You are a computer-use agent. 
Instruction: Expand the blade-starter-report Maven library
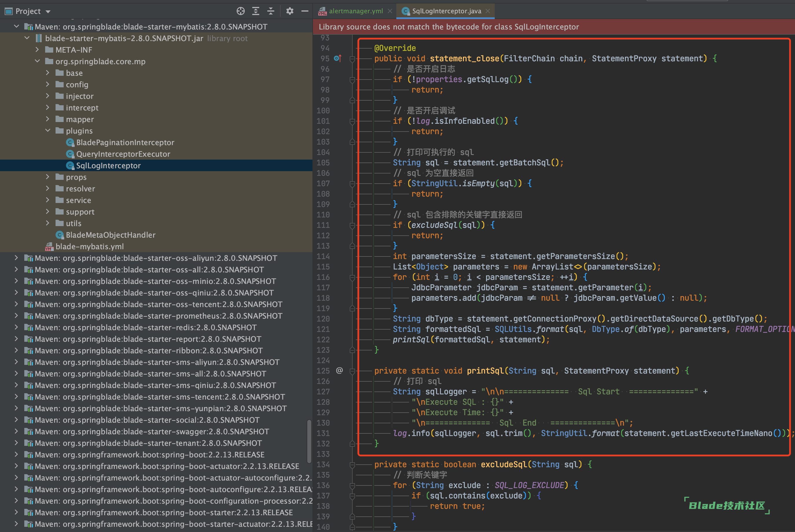pyautogui.click(x=16, y=339)
